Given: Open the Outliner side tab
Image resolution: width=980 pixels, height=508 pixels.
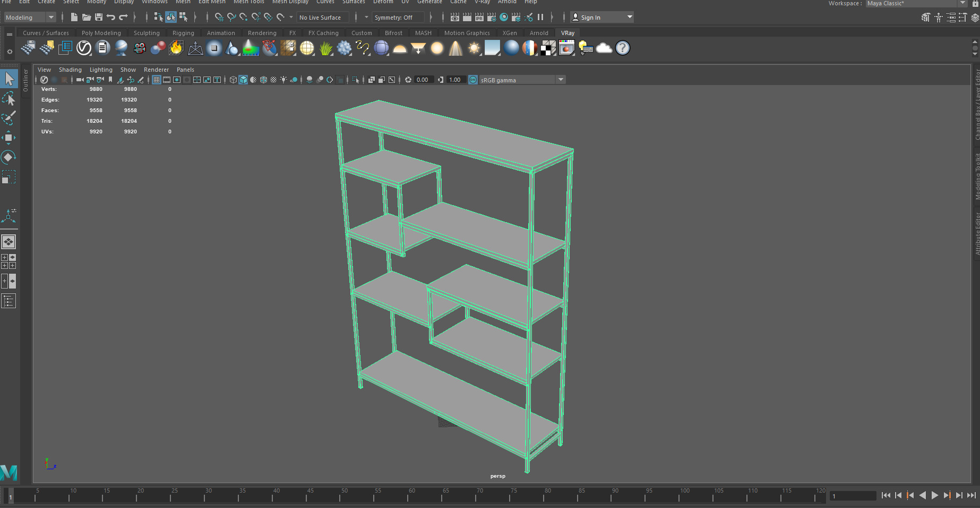Looking at the screenshot, I should pos(25,80).
